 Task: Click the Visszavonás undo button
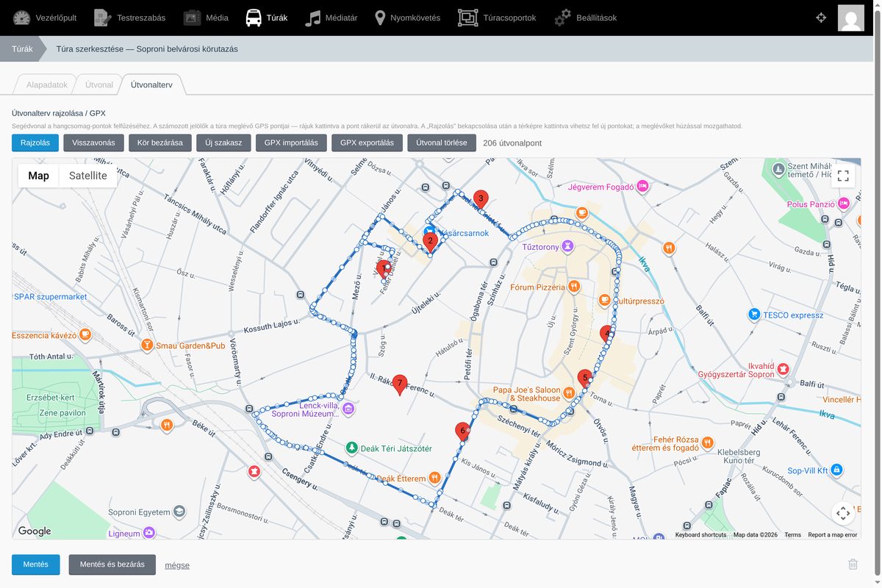tap(93, 143)
